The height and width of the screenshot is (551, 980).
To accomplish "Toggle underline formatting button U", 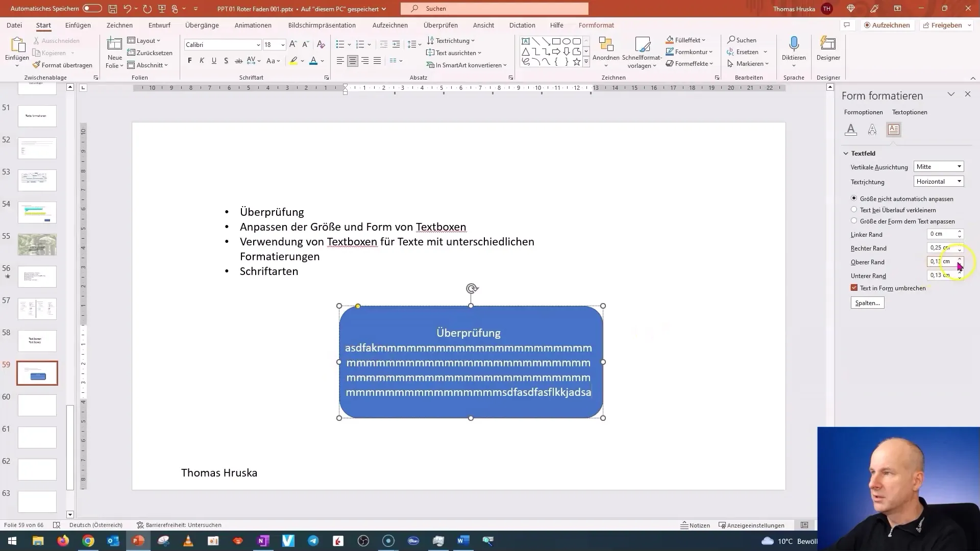I will tap(214, 61).
